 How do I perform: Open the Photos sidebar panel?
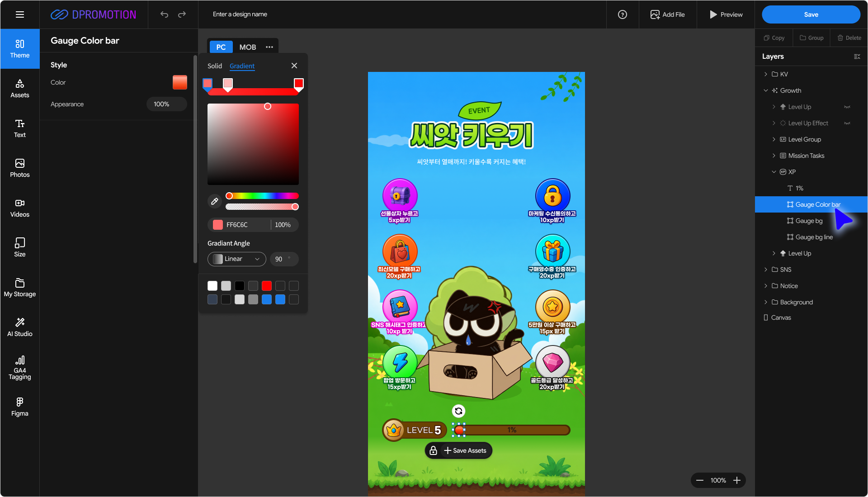pos(20,168)
